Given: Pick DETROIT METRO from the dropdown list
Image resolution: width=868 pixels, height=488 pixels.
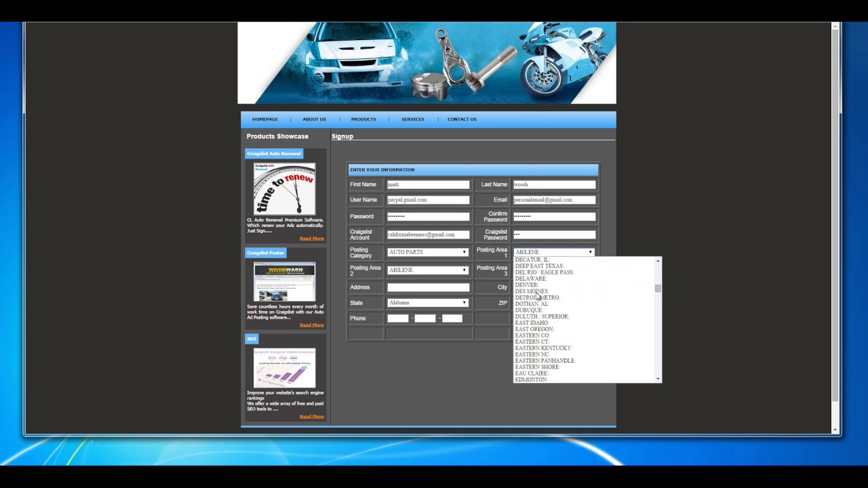Looking at the screenshot, I should [x=585, y=298].
